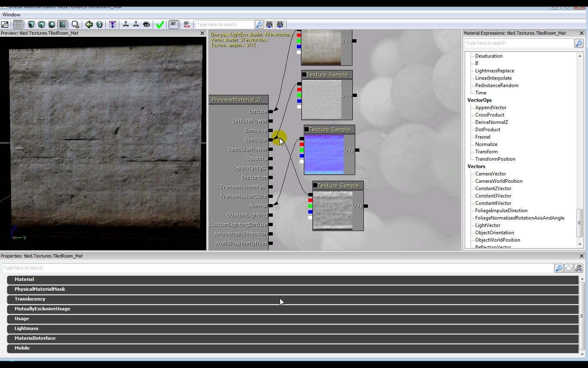Toggle preview box on the noise-gray Texture Sample

304,75
